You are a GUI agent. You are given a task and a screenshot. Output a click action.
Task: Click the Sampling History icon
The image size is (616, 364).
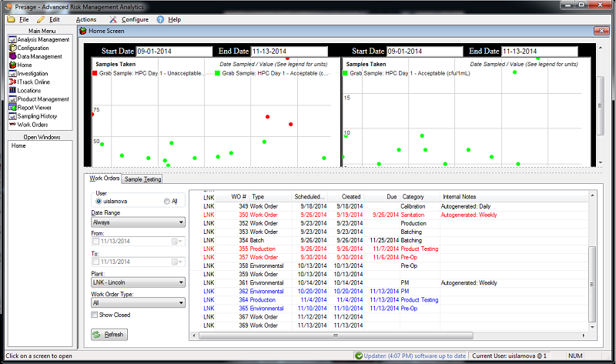point(12,115)
